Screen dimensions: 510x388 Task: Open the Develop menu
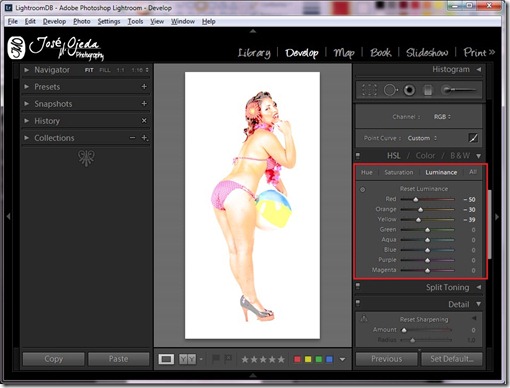(x=54, y=21)
